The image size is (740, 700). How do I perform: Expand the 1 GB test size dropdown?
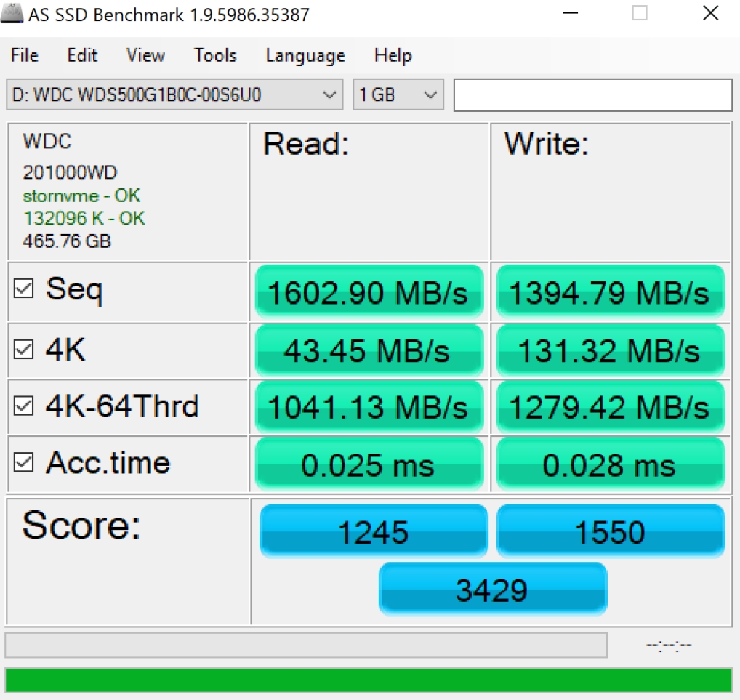click(398, 95)
